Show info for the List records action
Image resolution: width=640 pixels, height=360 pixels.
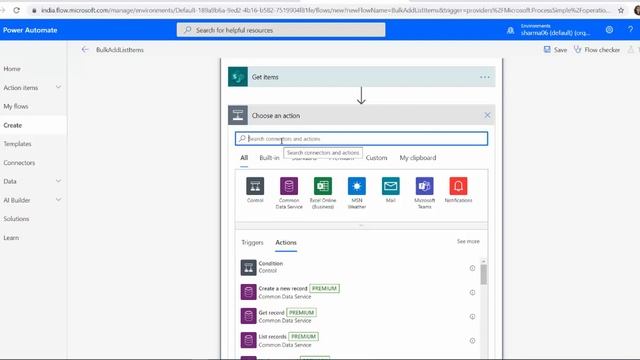[x=472, y=340]
